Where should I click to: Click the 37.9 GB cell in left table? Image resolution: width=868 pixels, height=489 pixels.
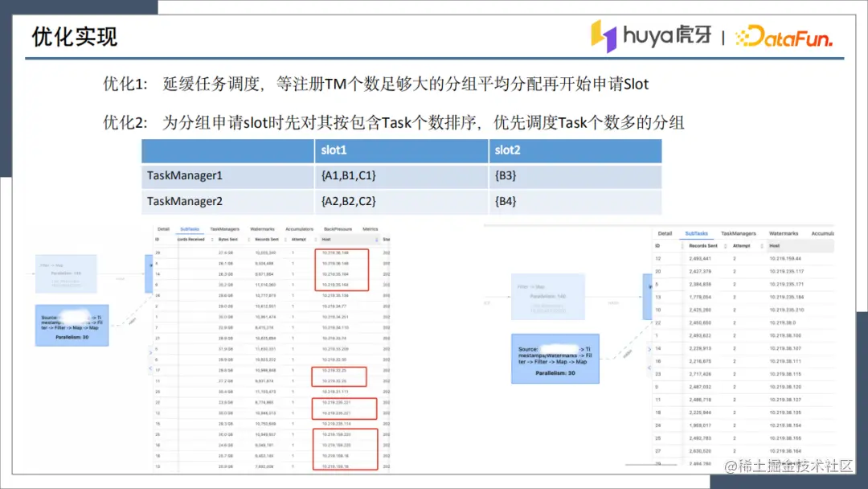(x=226, y=349)
